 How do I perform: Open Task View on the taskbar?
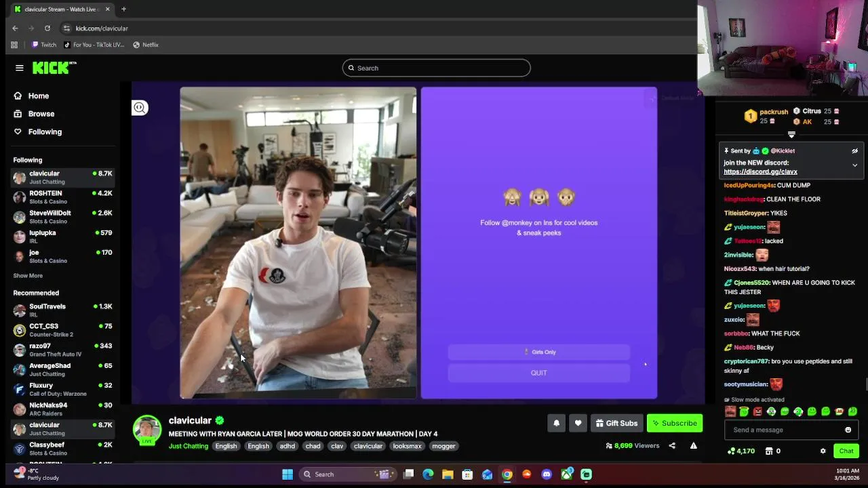408,474
